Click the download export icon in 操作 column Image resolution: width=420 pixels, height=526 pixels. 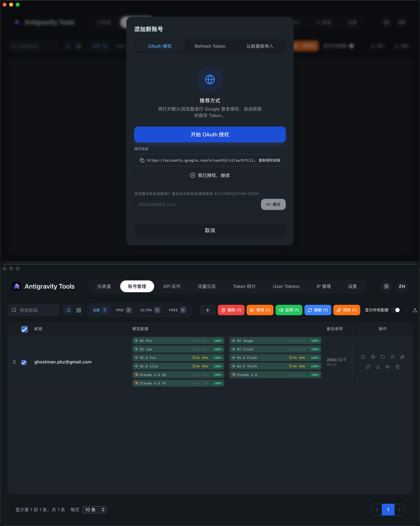(378, 367)
